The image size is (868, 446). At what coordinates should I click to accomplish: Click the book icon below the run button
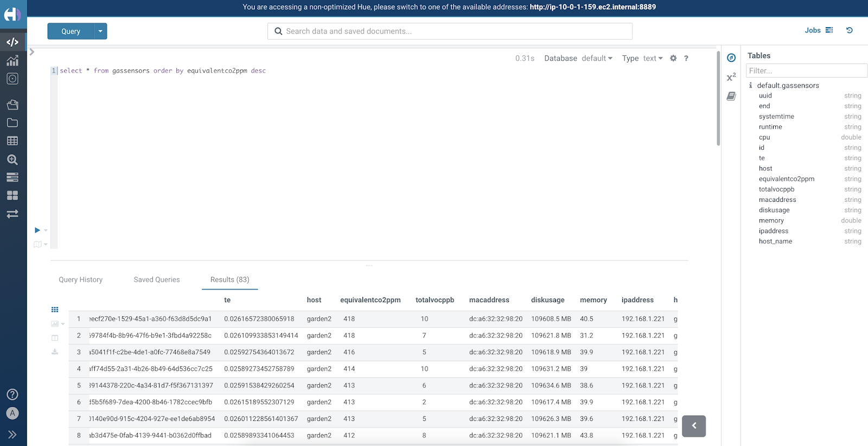[x=37, y=244]
